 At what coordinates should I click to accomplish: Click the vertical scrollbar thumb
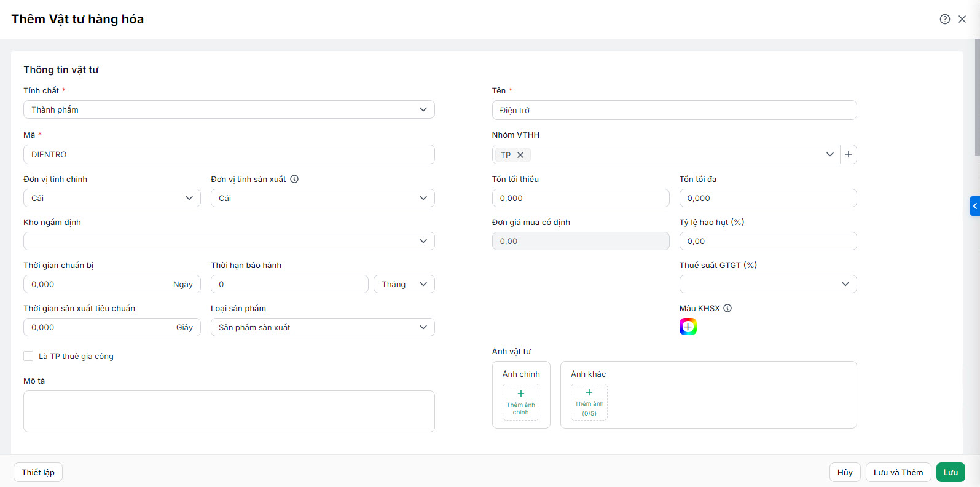[977, 97]
